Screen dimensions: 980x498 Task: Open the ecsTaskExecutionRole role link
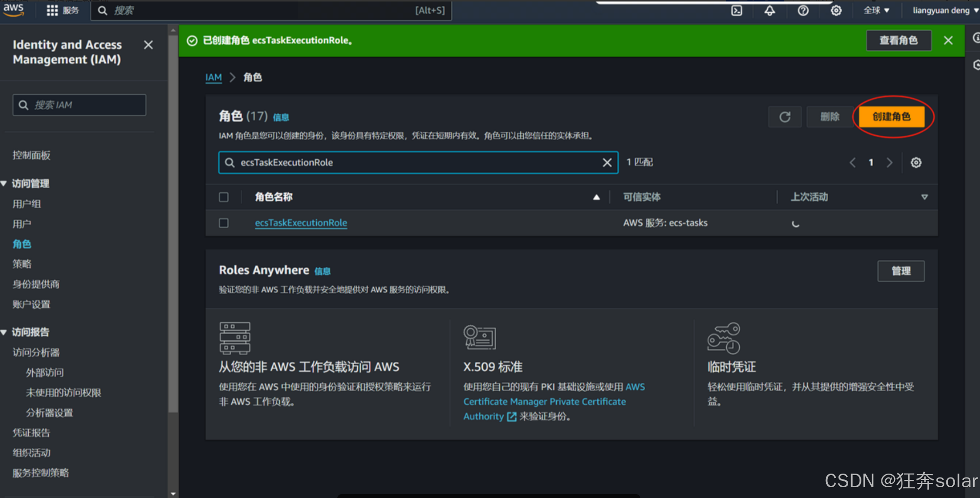301,223
